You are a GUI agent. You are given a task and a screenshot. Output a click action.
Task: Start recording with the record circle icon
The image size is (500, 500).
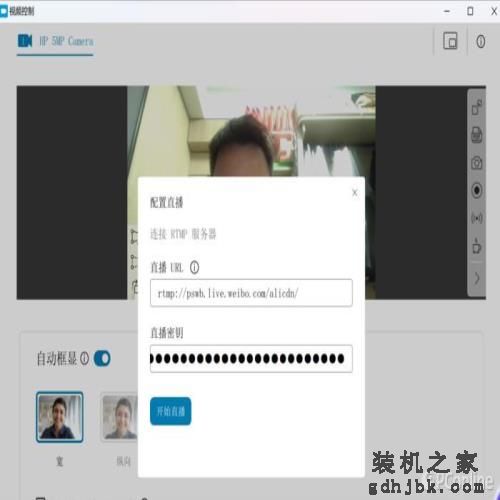(x=477, y=190)
